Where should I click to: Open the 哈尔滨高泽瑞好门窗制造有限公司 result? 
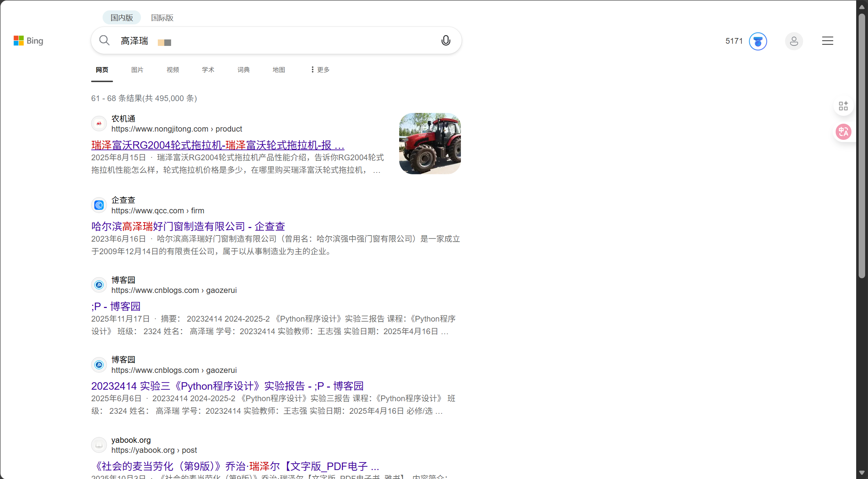tap(188, 226)
